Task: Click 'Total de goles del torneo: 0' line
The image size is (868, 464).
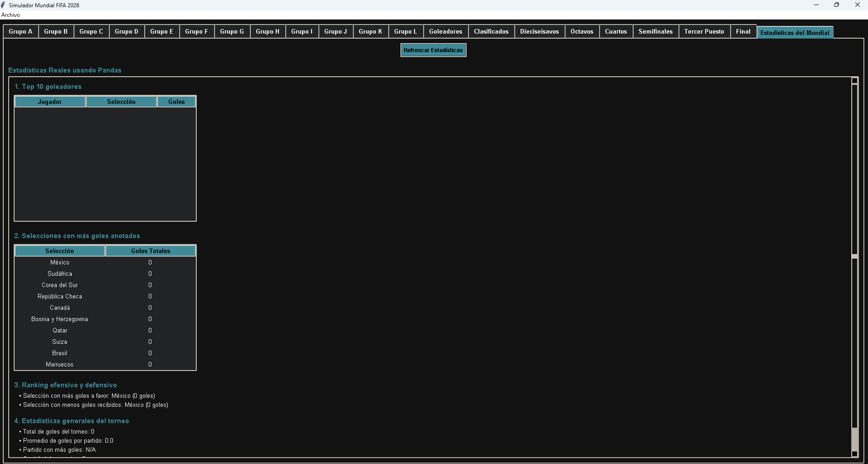Action: click(57, 432)
